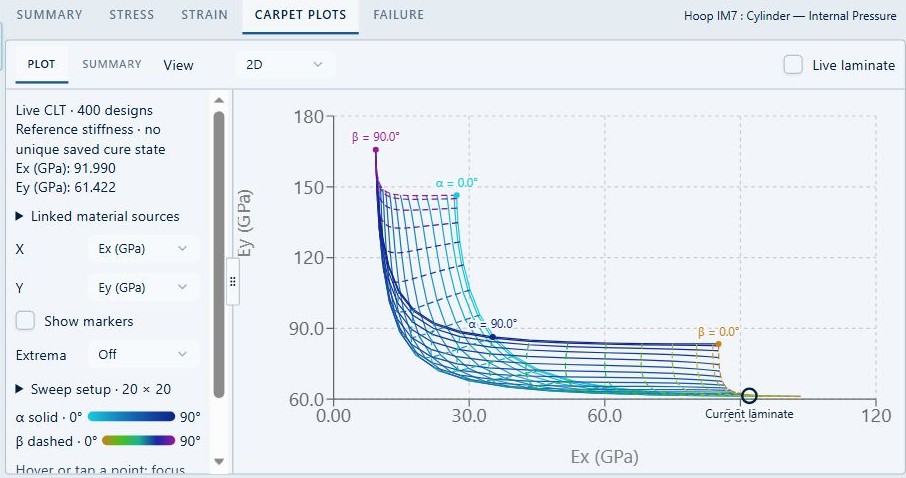Click the sidebar vertical scrollbar thumb
This screenshot has width=906, height=478.
[219, 254]
